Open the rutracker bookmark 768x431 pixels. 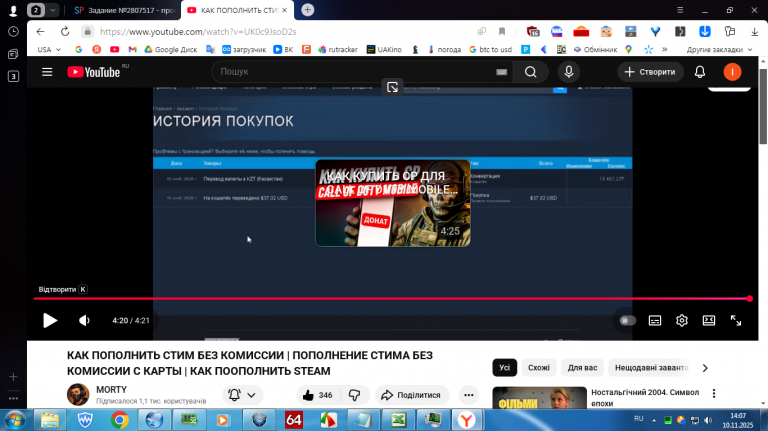(x=337, y=49)
